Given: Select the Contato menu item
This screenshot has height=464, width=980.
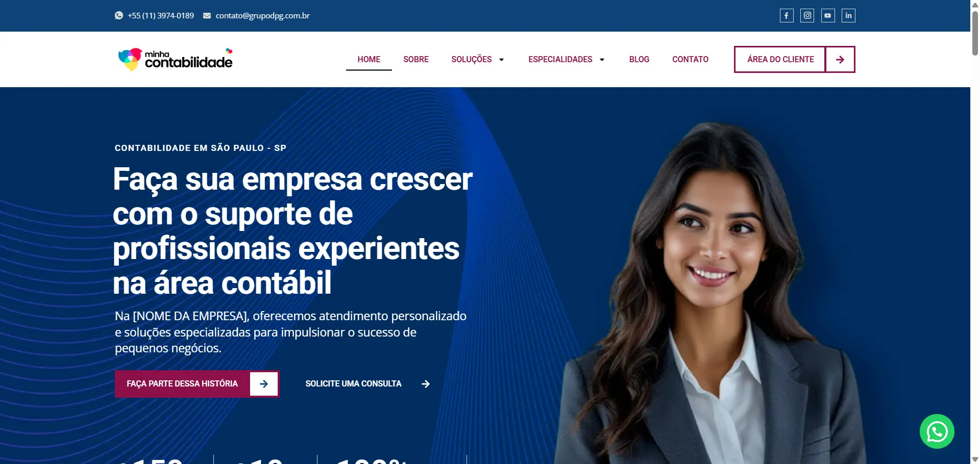Looking at the screenshot, I should click(690, 59).
